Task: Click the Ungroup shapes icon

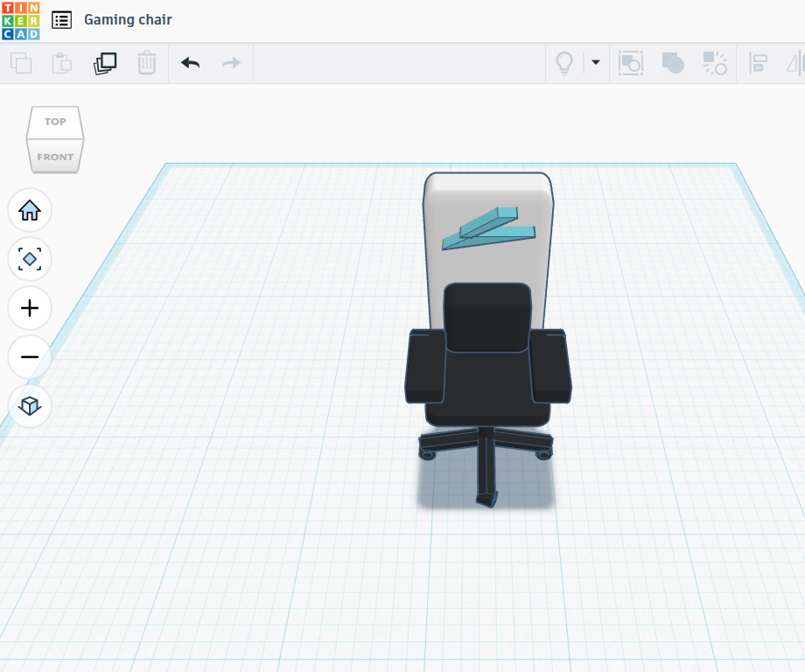Action: [x=715, y=63]
